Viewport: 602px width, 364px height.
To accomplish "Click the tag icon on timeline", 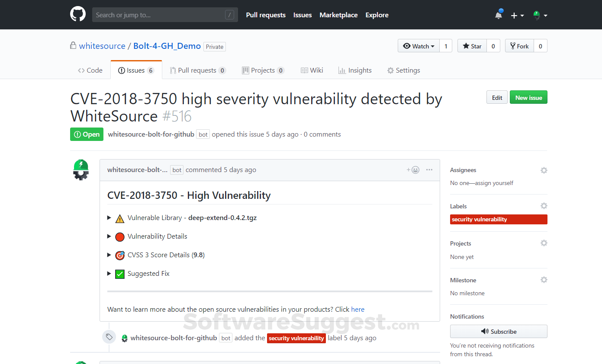I will 109,337.
